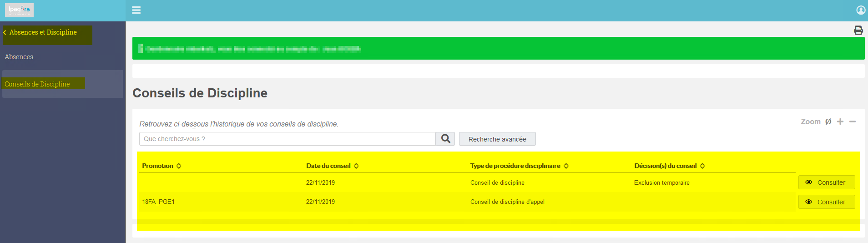The width and height of the screenshot is (868, 243).
Task: Focus the 'Que cherchez-vous ?' search field
Action: [288, 139]
